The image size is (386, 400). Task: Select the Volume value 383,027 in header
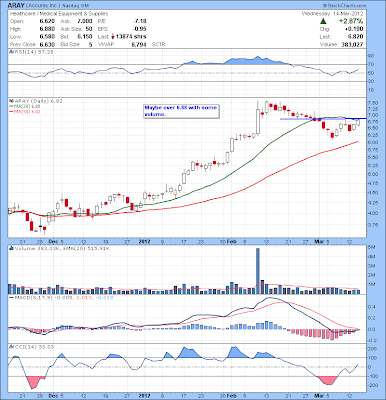pos(351,44)
